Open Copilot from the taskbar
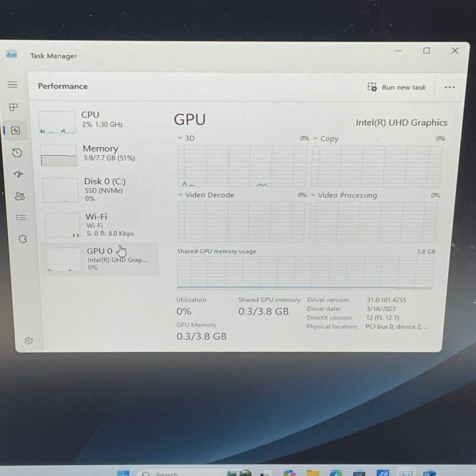This screenshot has height=476, width=476. [x=289, y=473]
